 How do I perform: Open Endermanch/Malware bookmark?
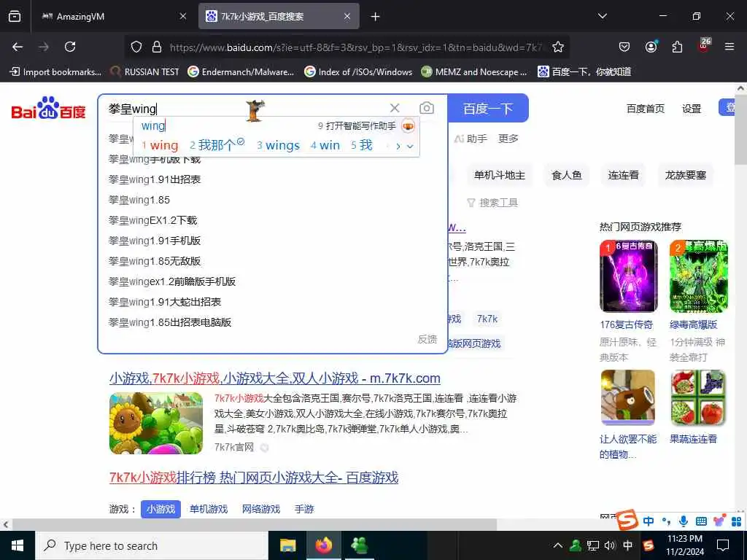pos(241,72)
